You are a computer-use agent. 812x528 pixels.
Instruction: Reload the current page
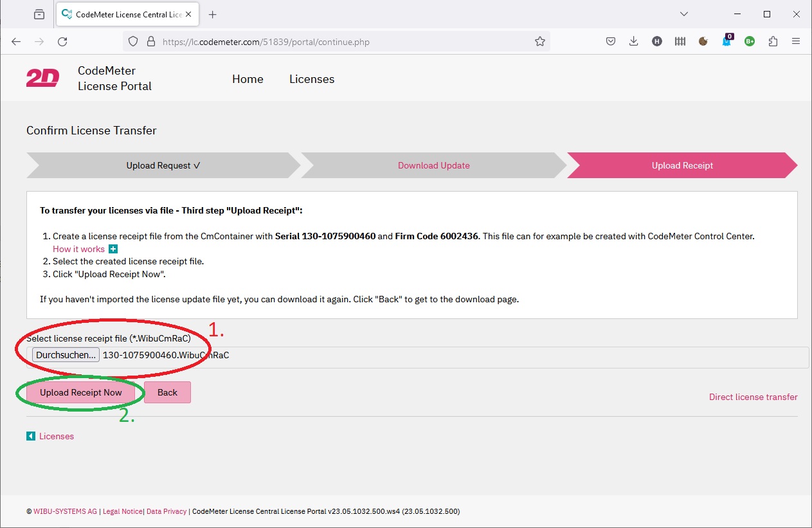point(62,42)
